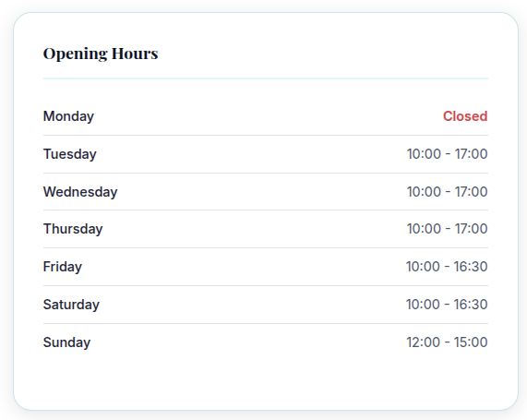This screenshot has height=420, width=527.
Task: Click the Opening Hours heading
Action: click(101, 54)
